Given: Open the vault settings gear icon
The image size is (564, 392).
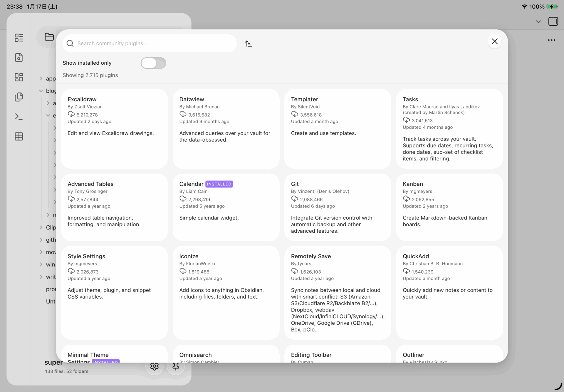Looking at the screenshot, I should [155, 366].
